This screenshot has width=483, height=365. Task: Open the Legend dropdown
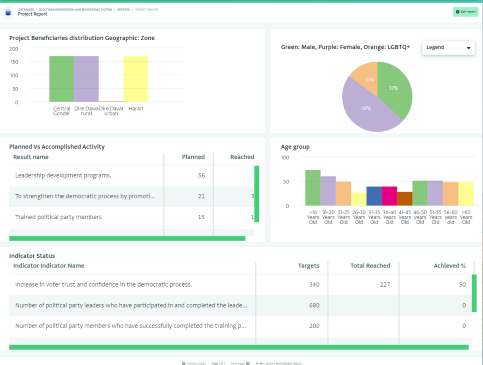click(x=448, y=47)
